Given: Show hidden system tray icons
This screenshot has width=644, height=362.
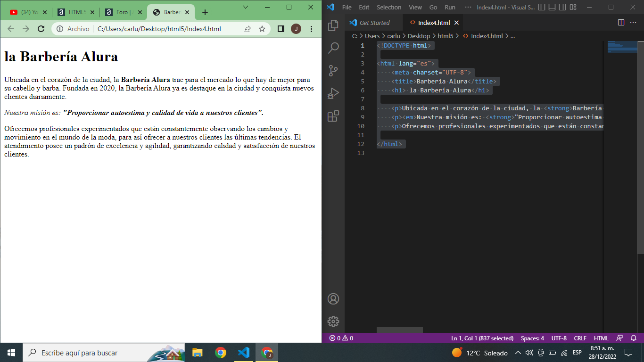Looking at the screenshot, I should click(x=518, y=353).
